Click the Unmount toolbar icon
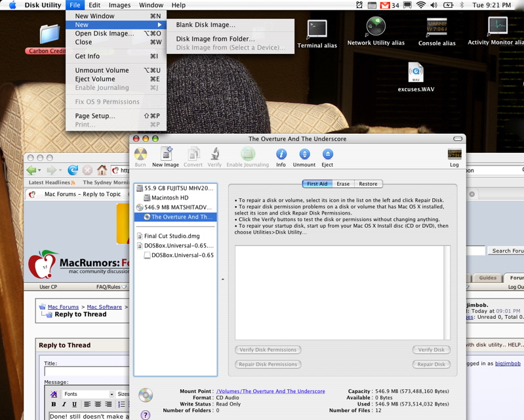The height and width of the screenshot is (420, 524). click(304, 154)
